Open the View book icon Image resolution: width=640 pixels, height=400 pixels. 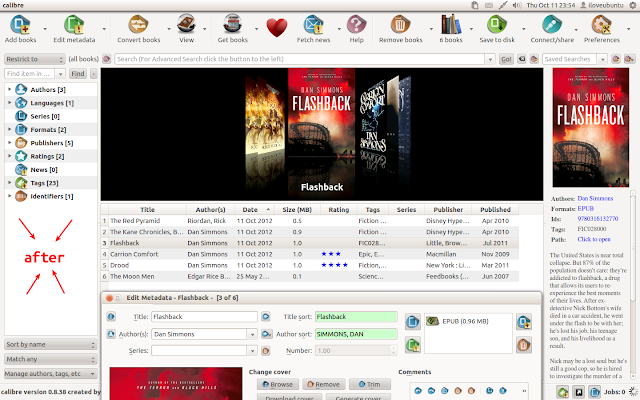click(186, 24)
